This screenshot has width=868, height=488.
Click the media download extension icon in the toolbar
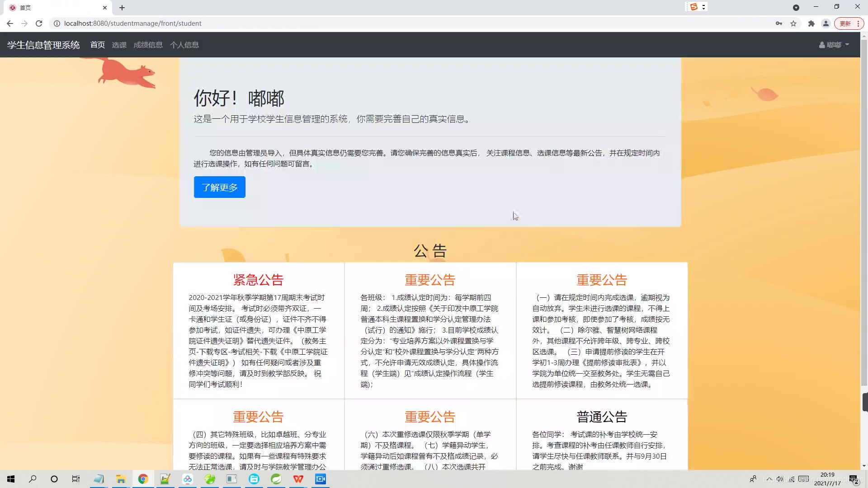(693, 7)
